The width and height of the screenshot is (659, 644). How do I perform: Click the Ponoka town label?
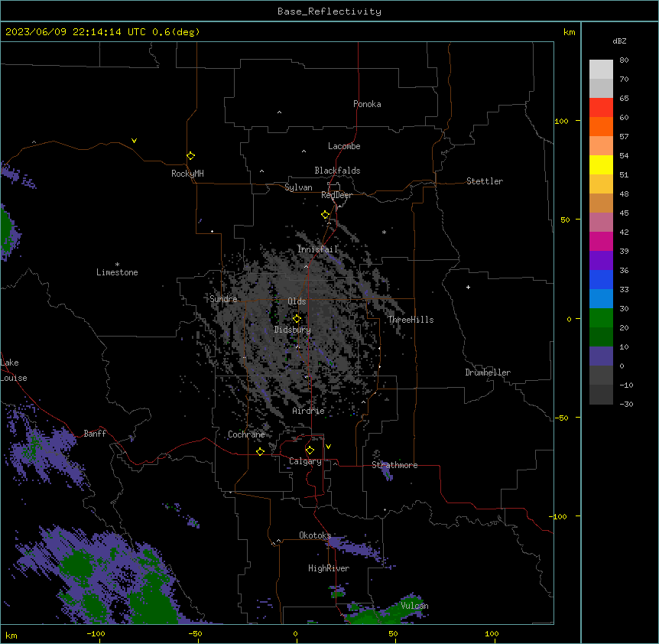(x=367, y=104)
